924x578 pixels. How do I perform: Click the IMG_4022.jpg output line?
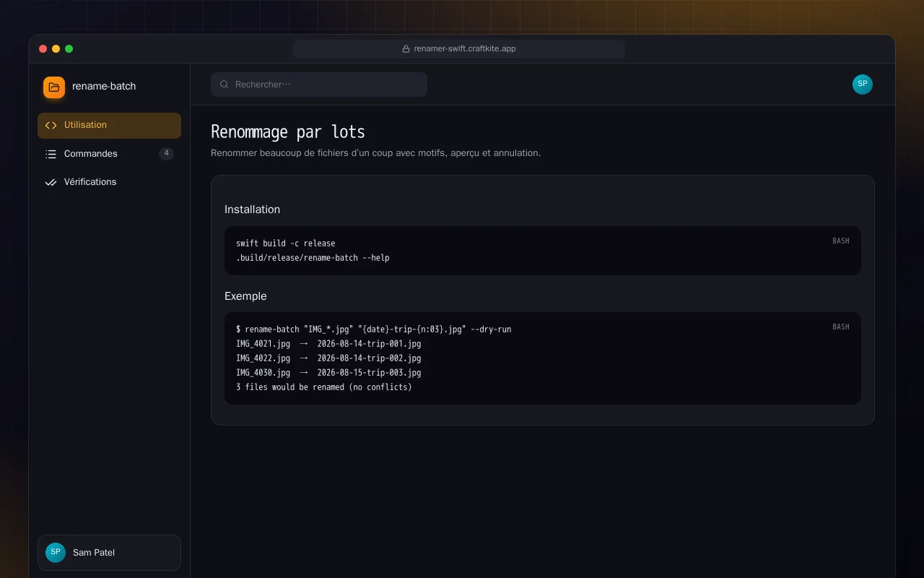[328, 358]
